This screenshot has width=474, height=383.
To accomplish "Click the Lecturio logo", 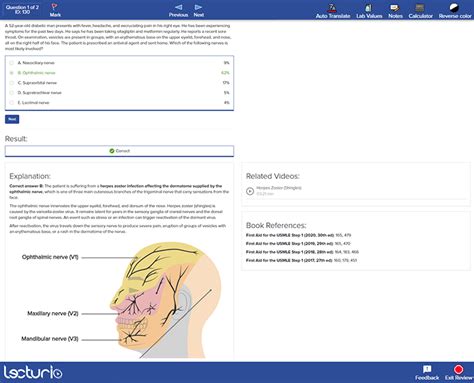I will coord(33,372).
